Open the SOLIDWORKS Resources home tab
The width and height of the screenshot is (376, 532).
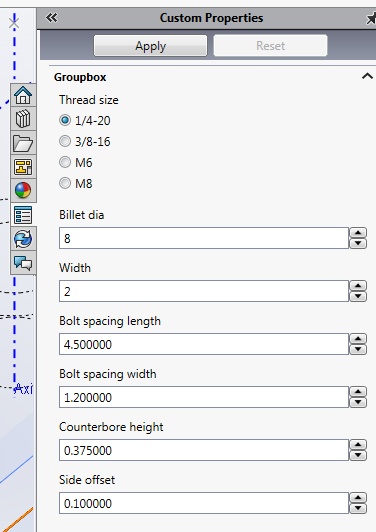click(23, 95)
